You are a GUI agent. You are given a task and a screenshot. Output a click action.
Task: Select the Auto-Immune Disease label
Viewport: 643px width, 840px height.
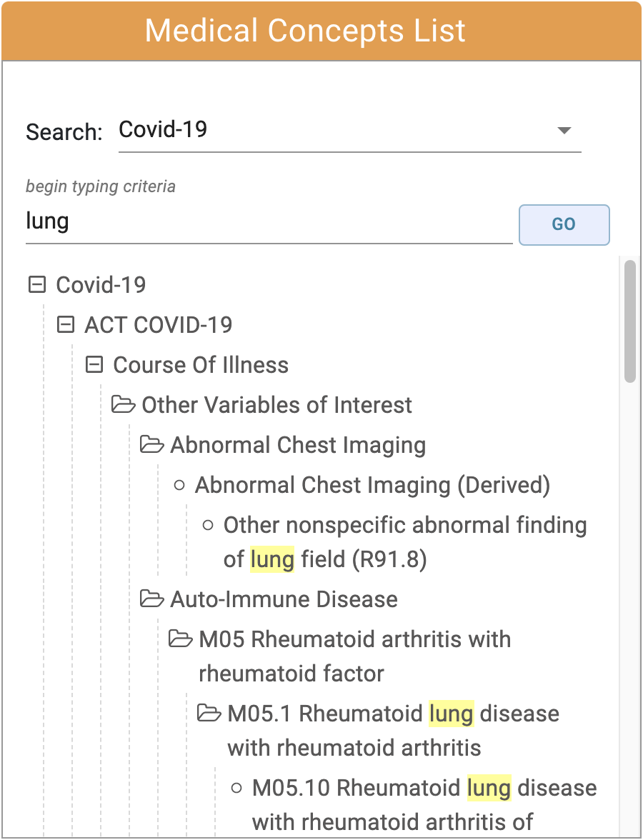point(284,599)
